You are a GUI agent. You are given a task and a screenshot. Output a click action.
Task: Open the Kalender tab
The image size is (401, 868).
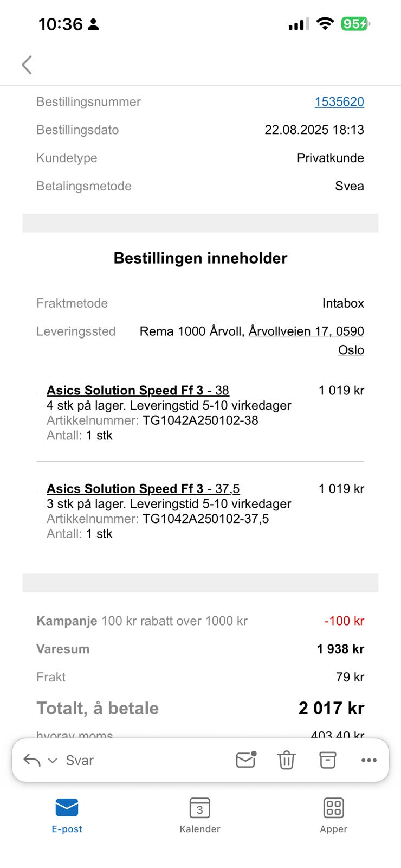click(x=200, y=815)
